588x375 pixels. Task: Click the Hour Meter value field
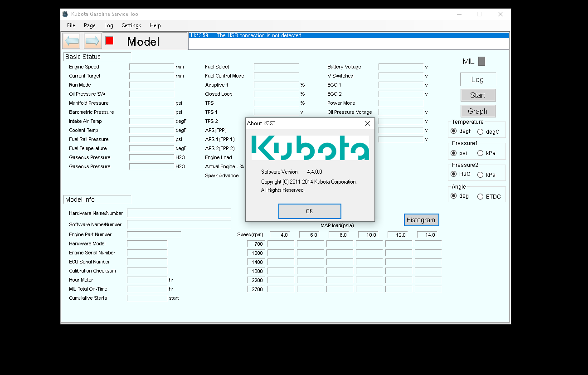[147, 280]
